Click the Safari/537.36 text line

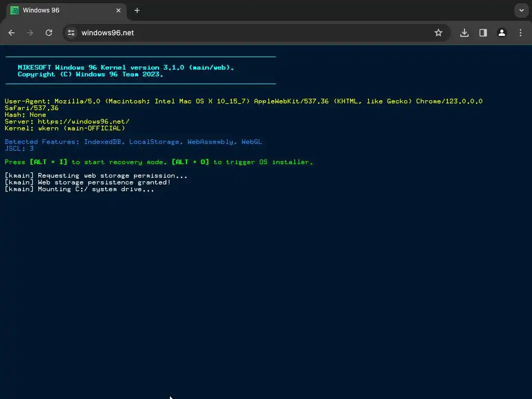coord(32,108)
